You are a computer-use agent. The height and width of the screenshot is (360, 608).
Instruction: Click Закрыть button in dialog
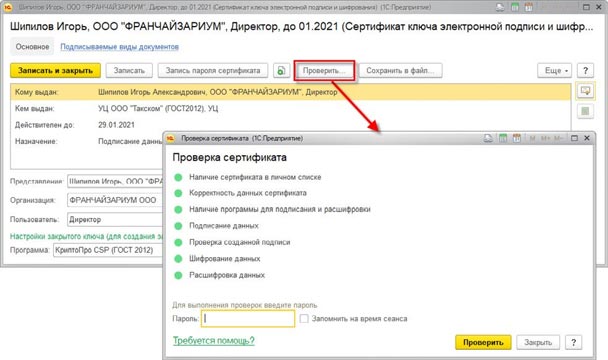click(538, 343)
